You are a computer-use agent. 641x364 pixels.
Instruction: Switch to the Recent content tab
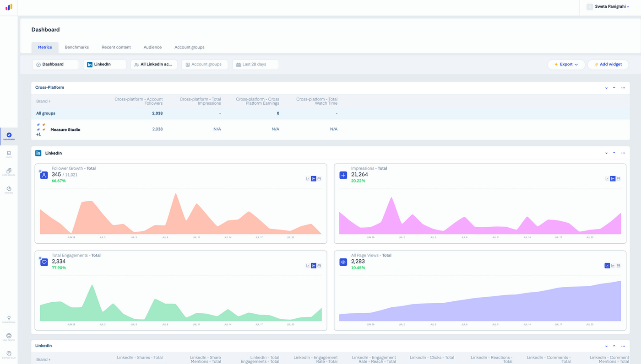coord(116,47)
